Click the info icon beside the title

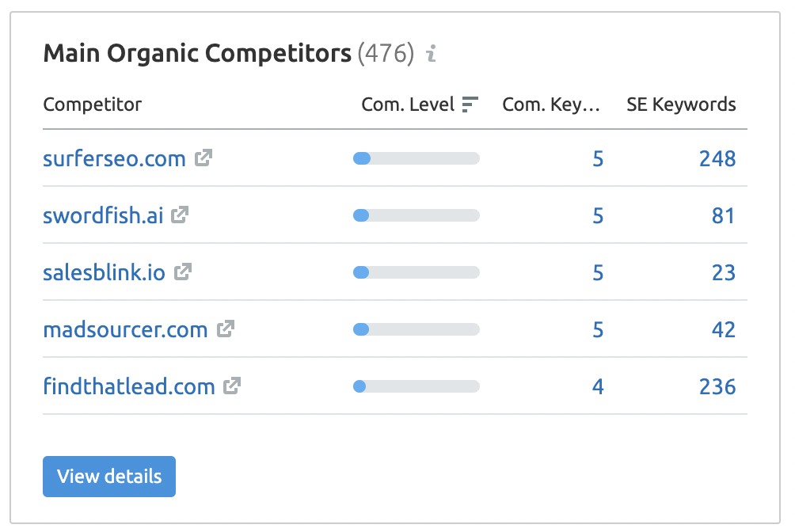[432, 54]
